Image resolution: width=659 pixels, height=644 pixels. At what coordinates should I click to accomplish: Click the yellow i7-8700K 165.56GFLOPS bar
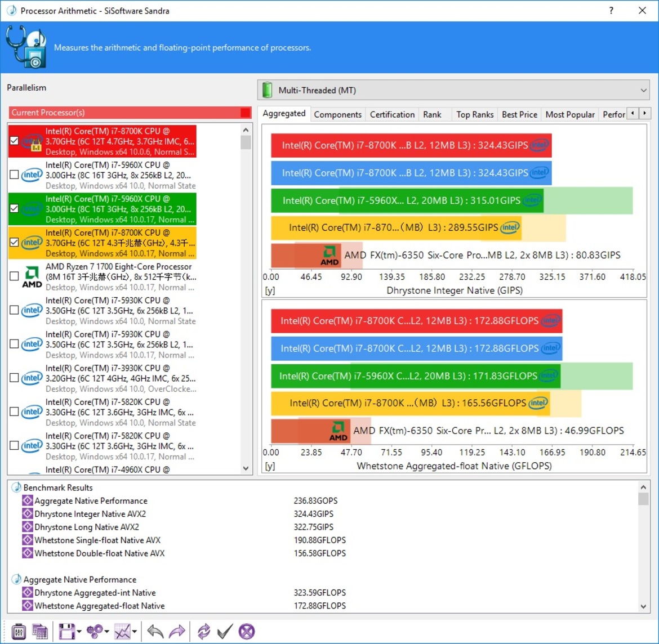410,403
